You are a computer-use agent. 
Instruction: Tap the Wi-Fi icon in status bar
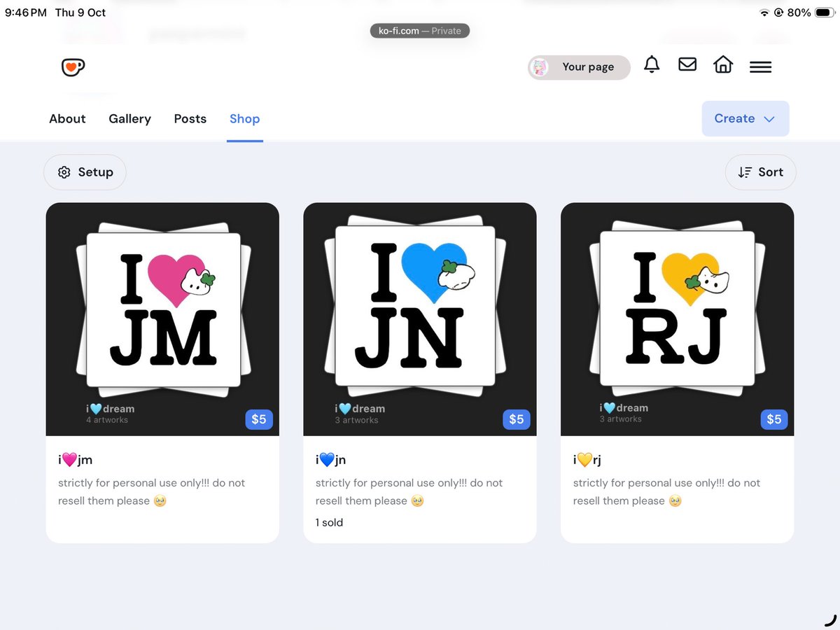tap(764, 13)
